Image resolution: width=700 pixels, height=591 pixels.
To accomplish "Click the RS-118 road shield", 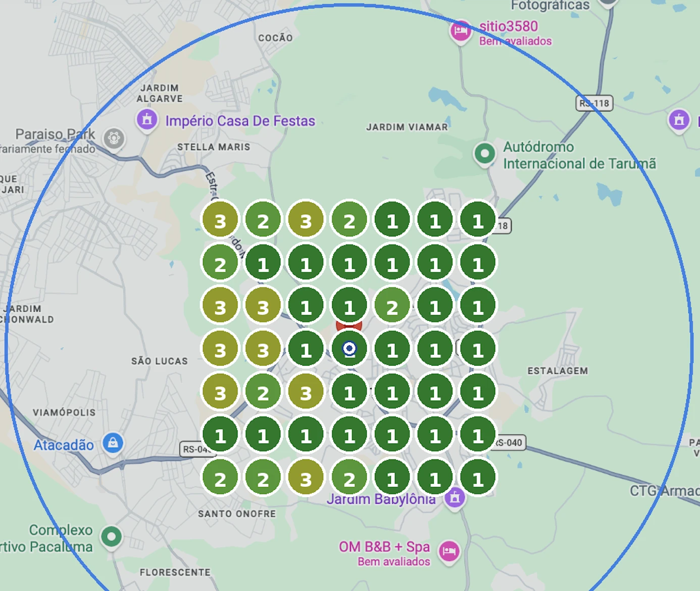I will click(x=594, y=103).
